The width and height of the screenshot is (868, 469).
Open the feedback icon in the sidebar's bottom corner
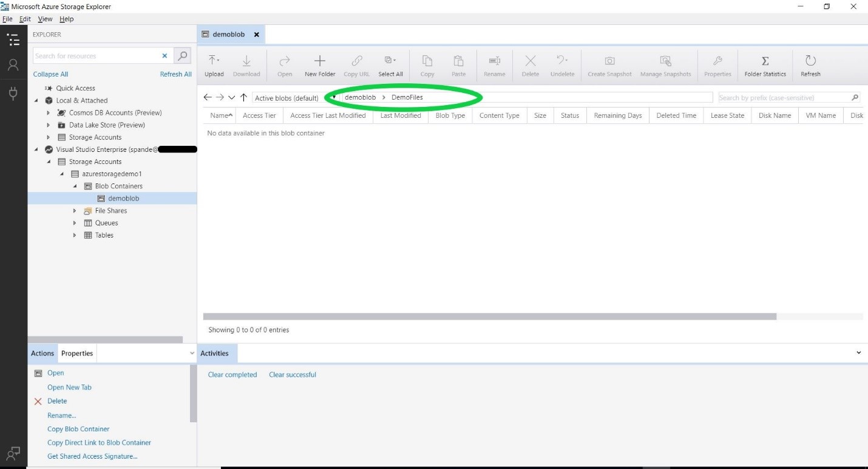coord(13,453)
